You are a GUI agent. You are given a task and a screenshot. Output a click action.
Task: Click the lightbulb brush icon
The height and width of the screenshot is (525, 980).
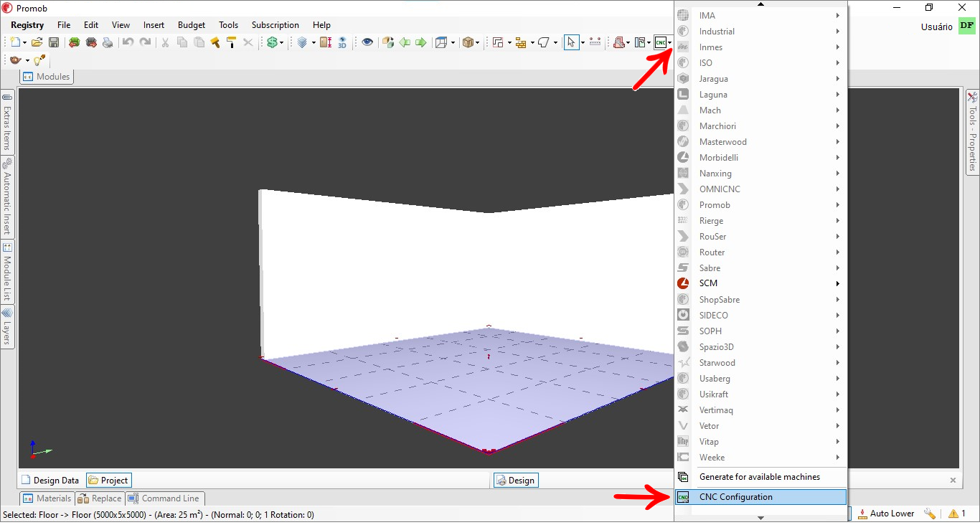tap(39, 60)
